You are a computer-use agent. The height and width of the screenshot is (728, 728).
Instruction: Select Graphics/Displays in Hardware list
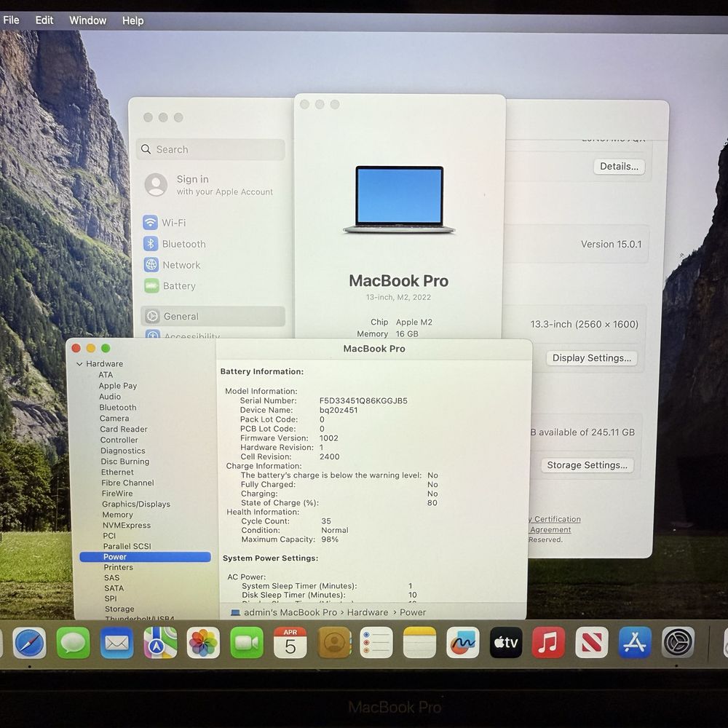click(136, 505)
